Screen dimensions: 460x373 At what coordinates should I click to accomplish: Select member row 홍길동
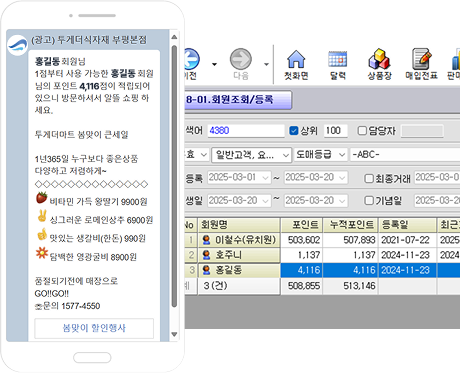click(x=322, y=270)
